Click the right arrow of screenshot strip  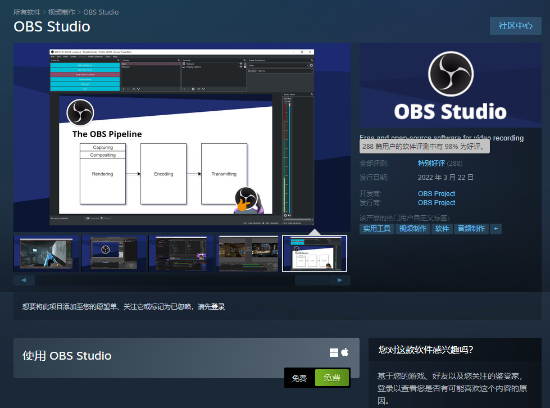pos(340,280)
